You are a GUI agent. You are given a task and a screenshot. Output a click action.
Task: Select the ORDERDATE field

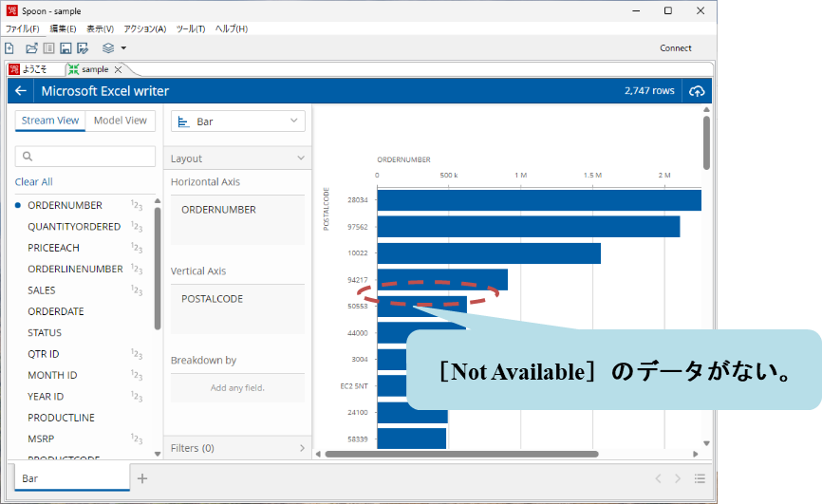tap(56, 311)
